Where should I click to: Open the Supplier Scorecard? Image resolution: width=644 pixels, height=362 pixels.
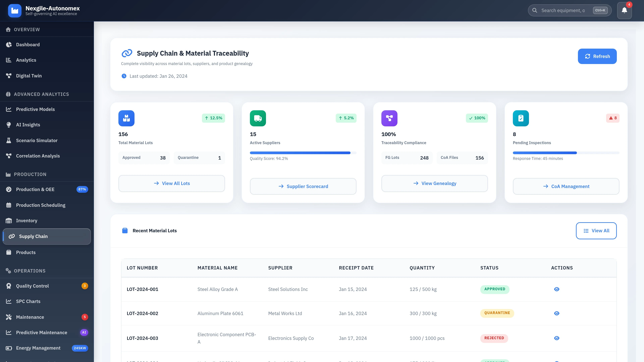pos(303,186)
